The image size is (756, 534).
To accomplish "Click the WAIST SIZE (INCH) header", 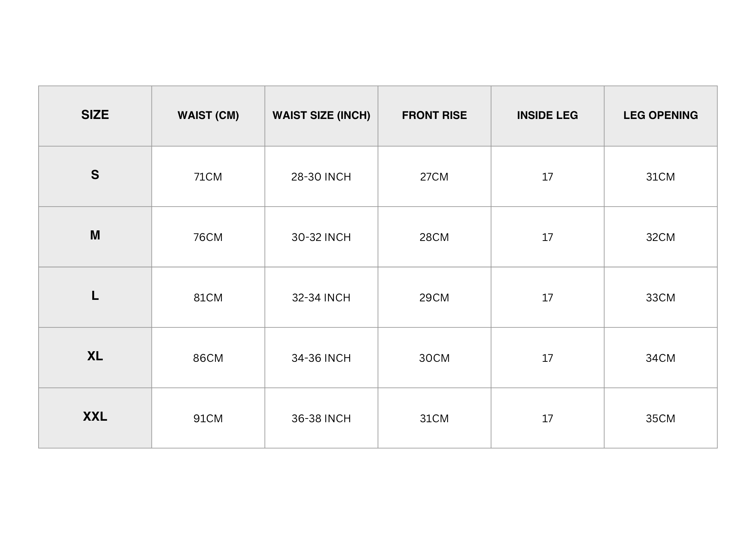I will [x=321, y=115].
